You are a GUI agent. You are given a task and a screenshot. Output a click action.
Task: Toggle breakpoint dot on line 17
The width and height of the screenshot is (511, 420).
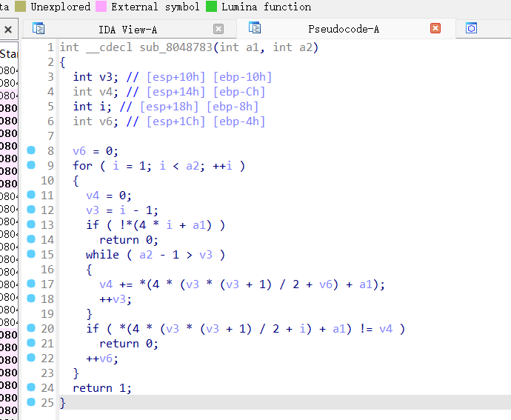tap(31, 284)
